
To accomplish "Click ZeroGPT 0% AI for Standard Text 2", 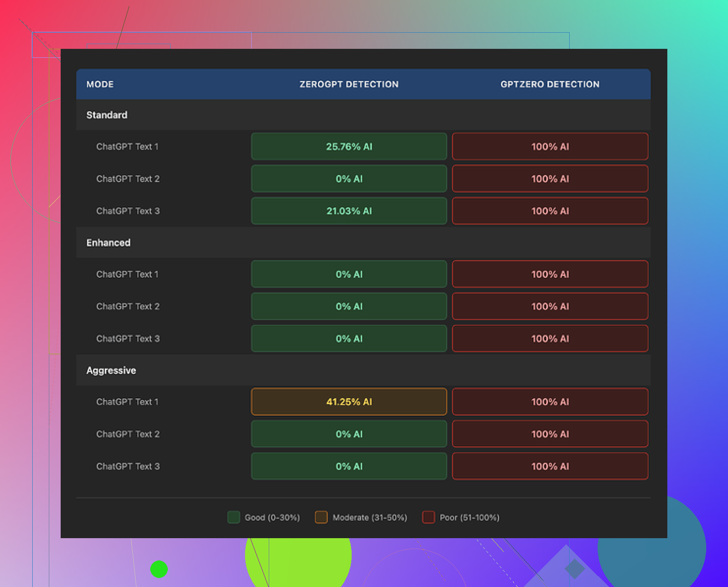I will (349, 179).
